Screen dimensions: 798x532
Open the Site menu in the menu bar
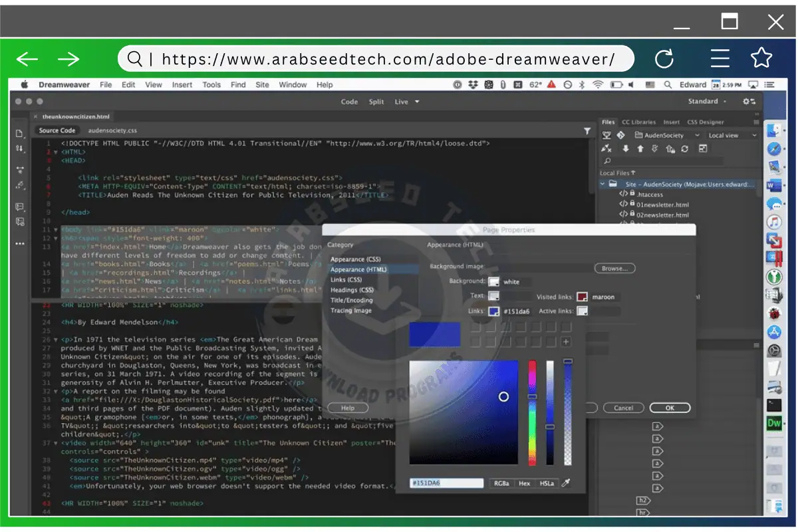pos(262,84)
